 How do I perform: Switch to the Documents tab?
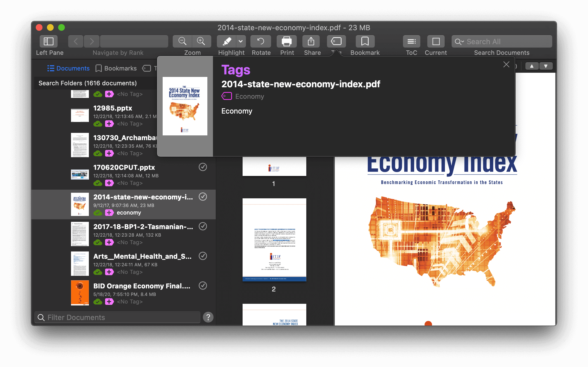(x=68, y=68)
